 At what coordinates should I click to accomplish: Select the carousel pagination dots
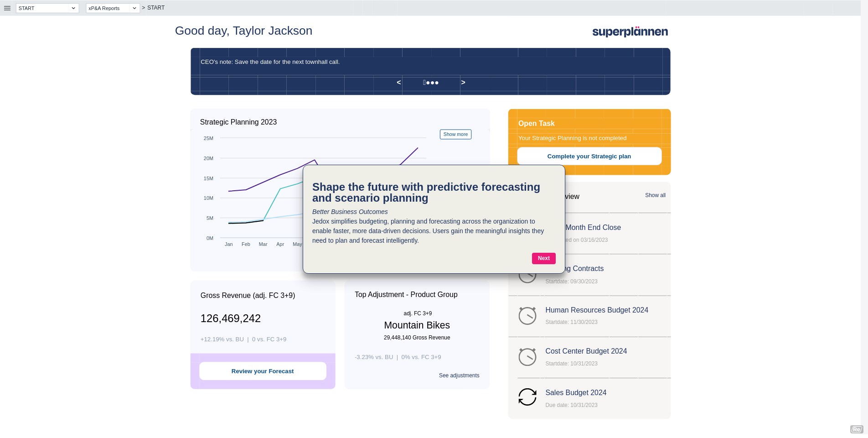click(431, 83)
